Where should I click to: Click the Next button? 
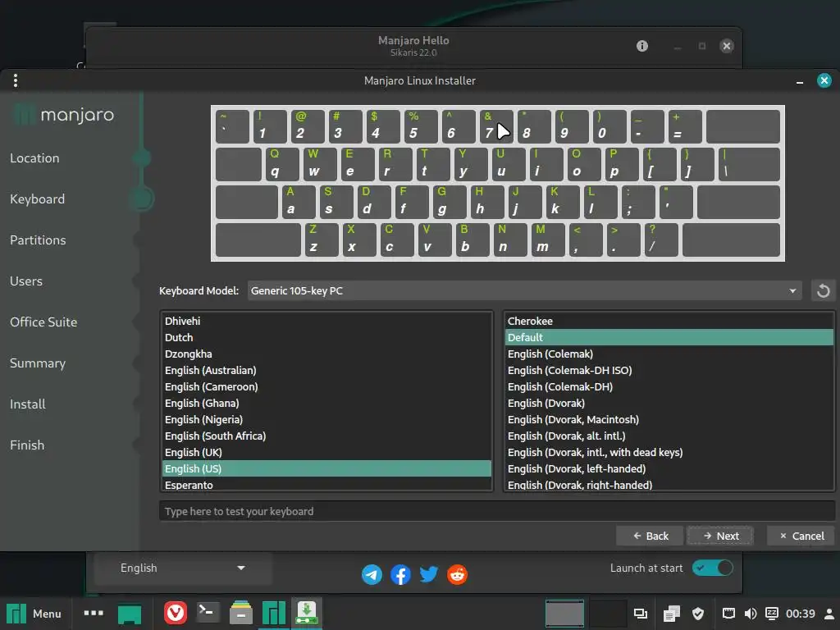(x=720, y=536)
